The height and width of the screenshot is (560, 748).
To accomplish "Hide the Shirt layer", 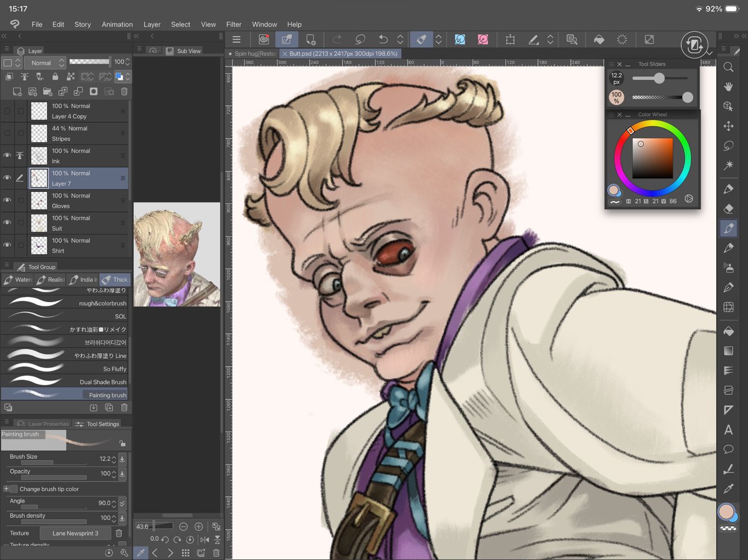I will pos(7,245).
